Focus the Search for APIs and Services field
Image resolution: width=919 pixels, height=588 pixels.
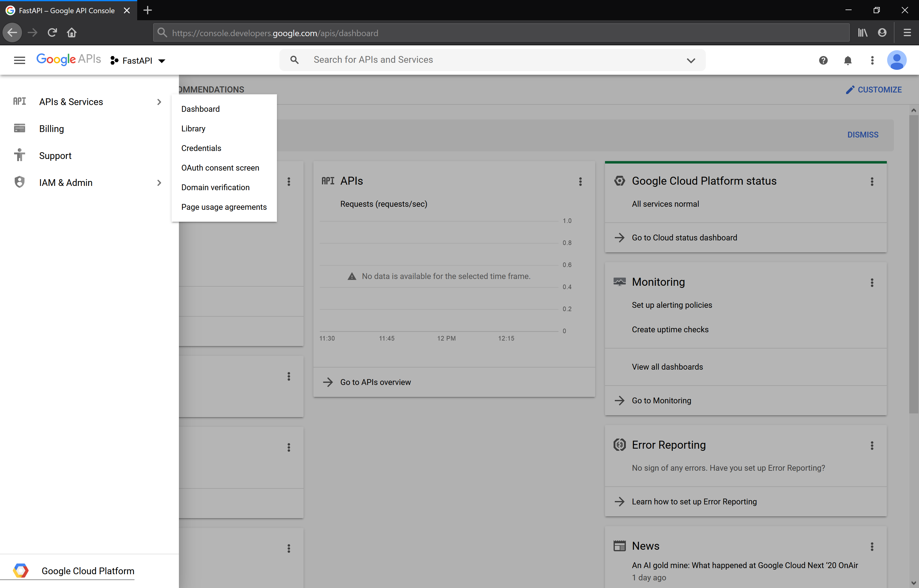[493, 60]
